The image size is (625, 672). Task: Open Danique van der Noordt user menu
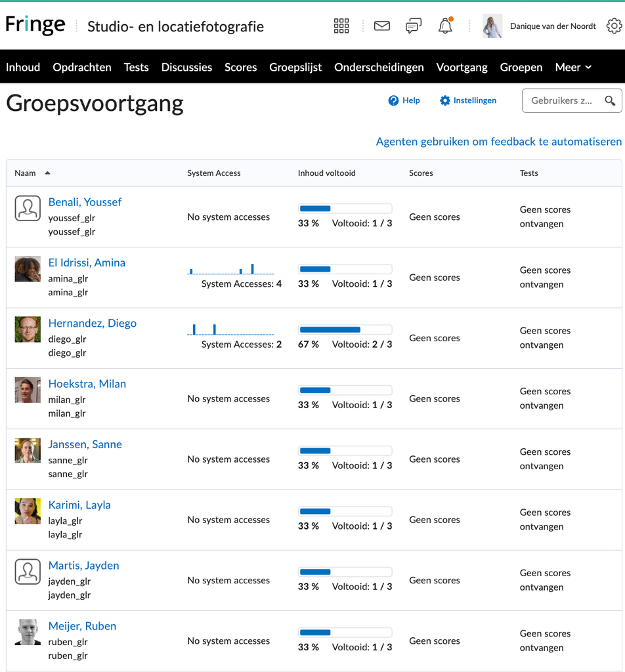[x=541, y=26]
